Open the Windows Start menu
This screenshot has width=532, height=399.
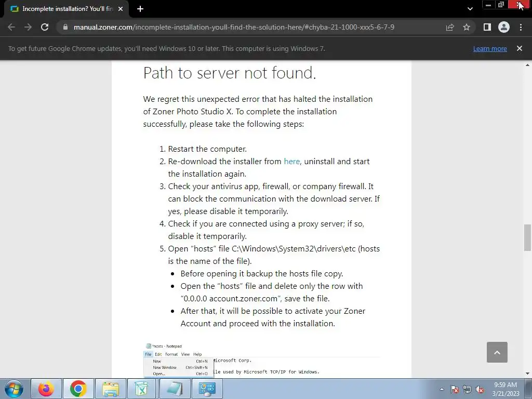point(14,389)
